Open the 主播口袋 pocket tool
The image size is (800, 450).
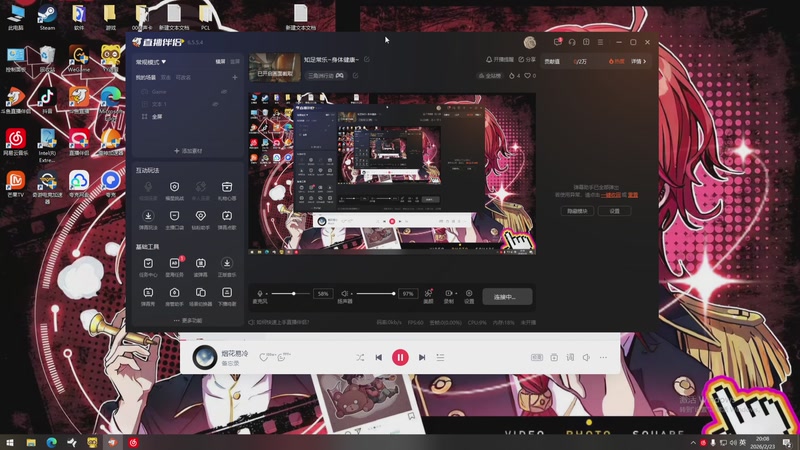click(174, 220)
